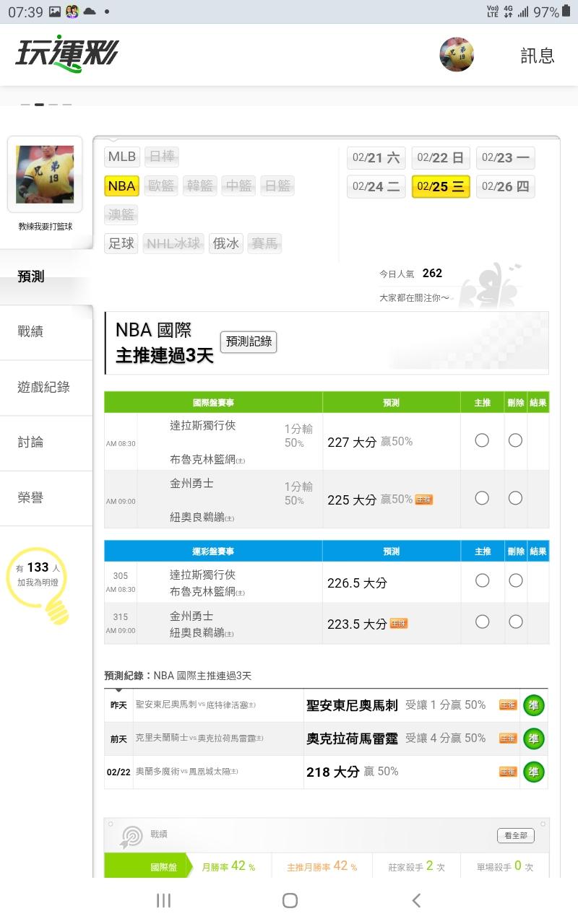Open the 榮譽 sidebar menu item
This screenshot has width=578, height=924.
tap(46, 498)
